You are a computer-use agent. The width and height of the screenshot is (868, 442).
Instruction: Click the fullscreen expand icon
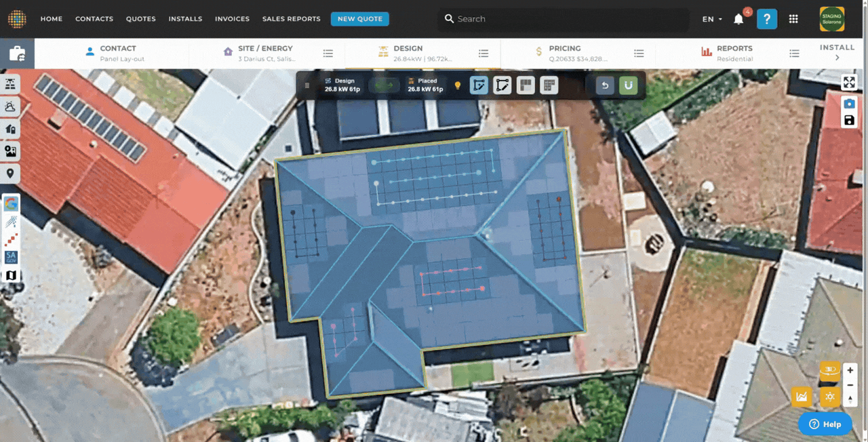coord(849,83)
